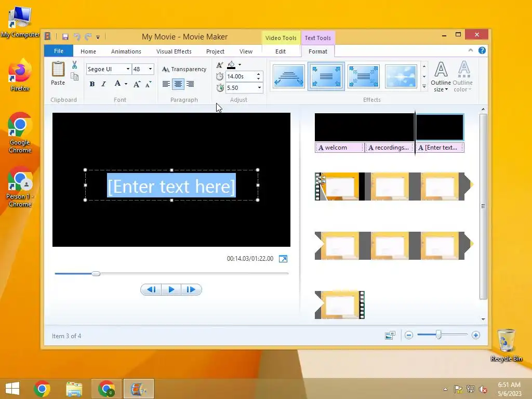Image resolution: width=532 pixels, height=399 pixels.
Task: Align text to the left
Action: (x=166, y=84)
